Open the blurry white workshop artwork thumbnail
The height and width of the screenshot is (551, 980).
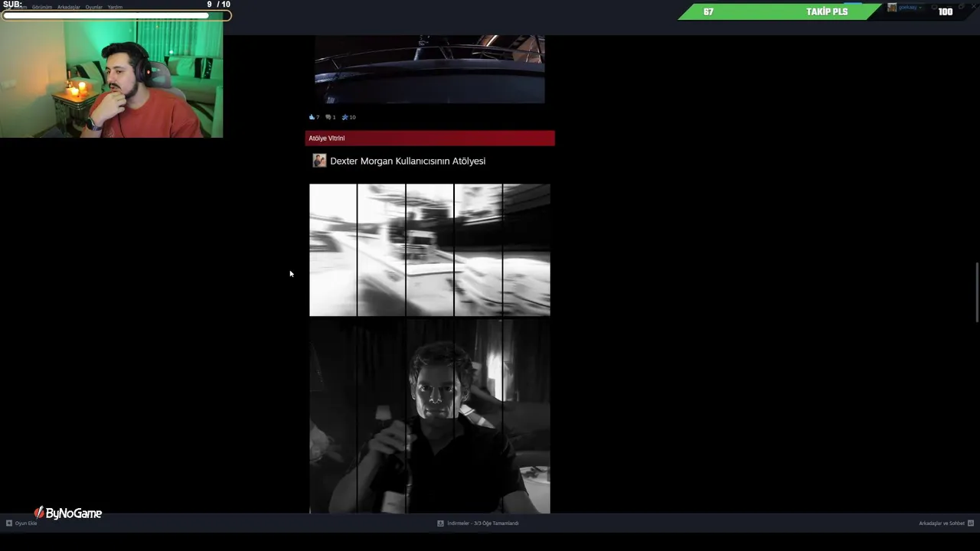coord(430,249)
